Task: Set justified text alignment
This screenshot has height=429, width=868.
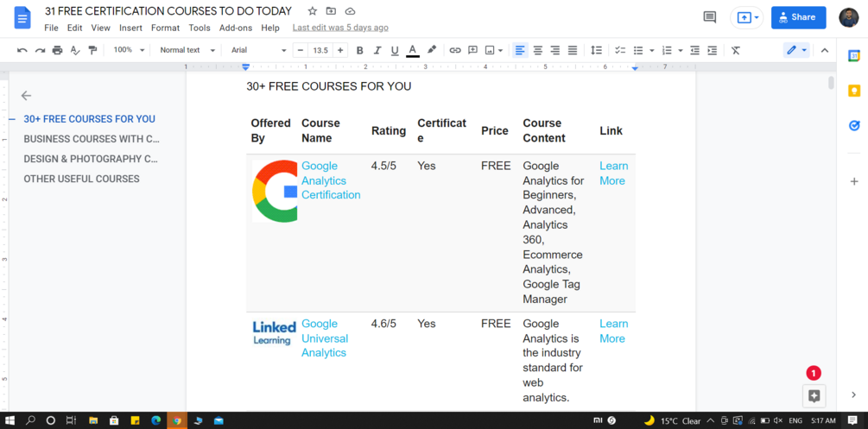Action: (x=573, y=50)
